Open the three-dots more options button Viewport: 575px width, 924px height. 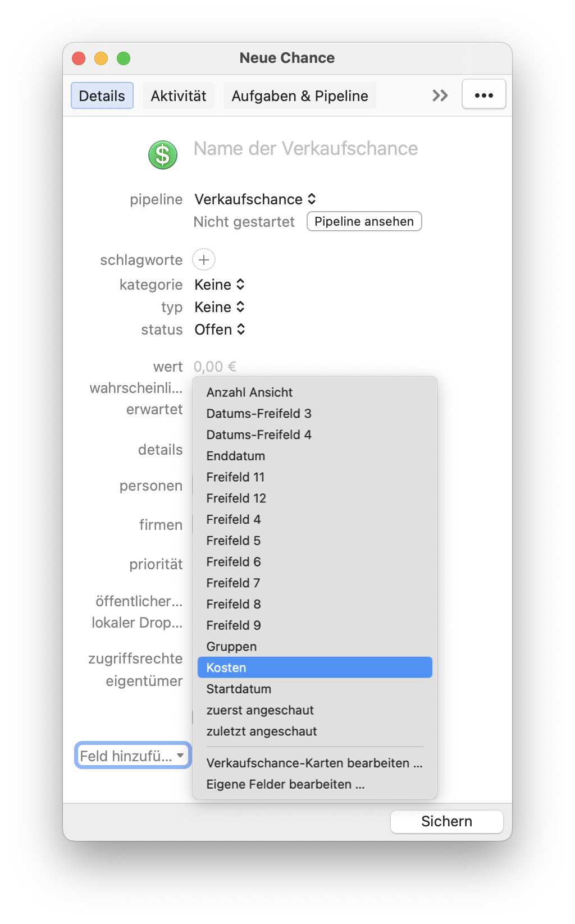click(484, 94)
